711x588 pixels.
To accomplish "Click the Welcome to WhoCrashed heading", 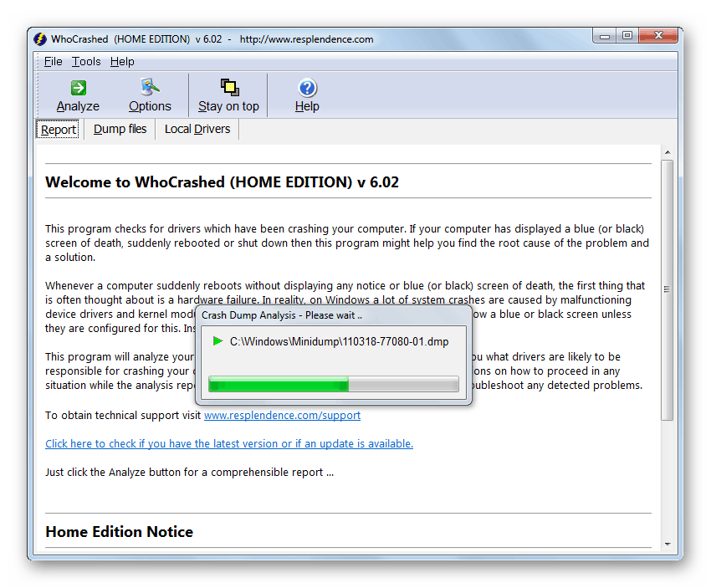I will [x=223, y=182].
